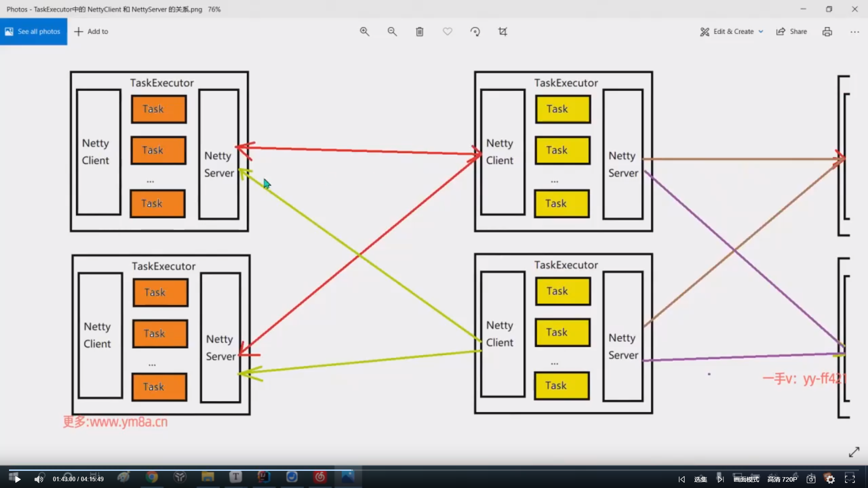
Task: Click the See all photos button
Action: [x=33, y=32]
